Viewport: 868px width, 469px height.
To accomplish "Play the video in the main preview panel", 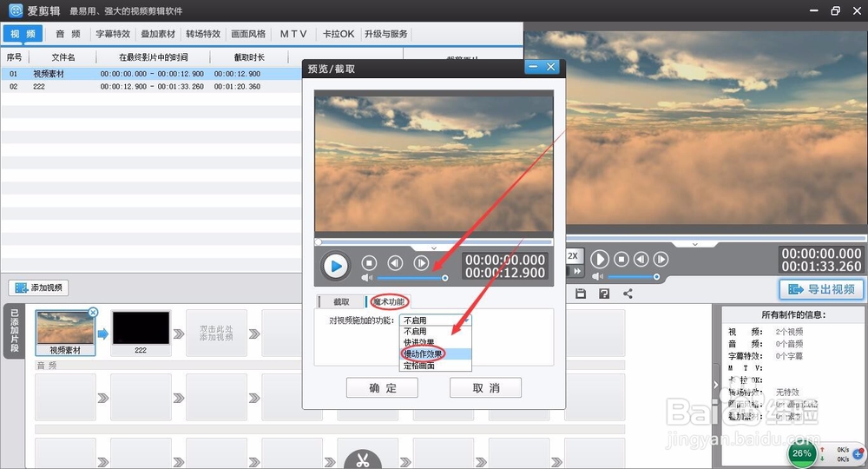I will [x=600, y=259].
